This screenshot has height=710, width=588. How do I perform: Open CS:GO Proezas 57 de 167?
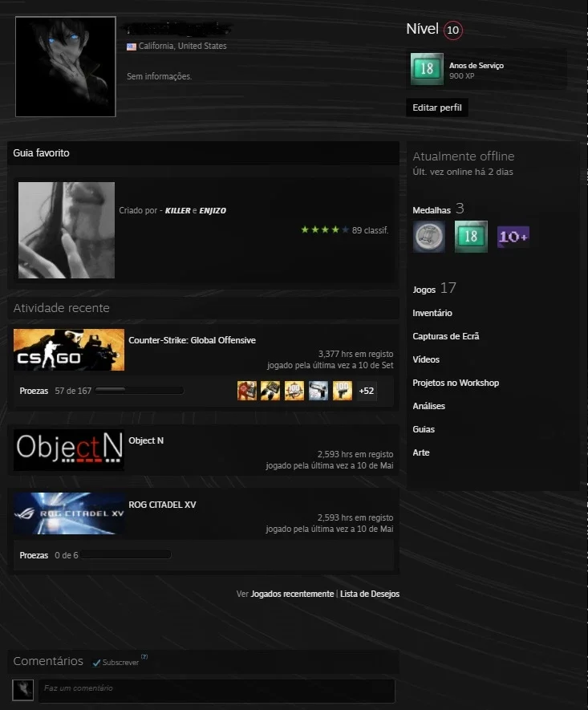tap(55, 391)
